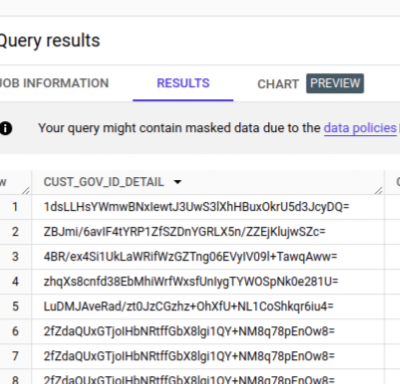Click row number 7
400x384 pixels.
click(x=15, y=356)
